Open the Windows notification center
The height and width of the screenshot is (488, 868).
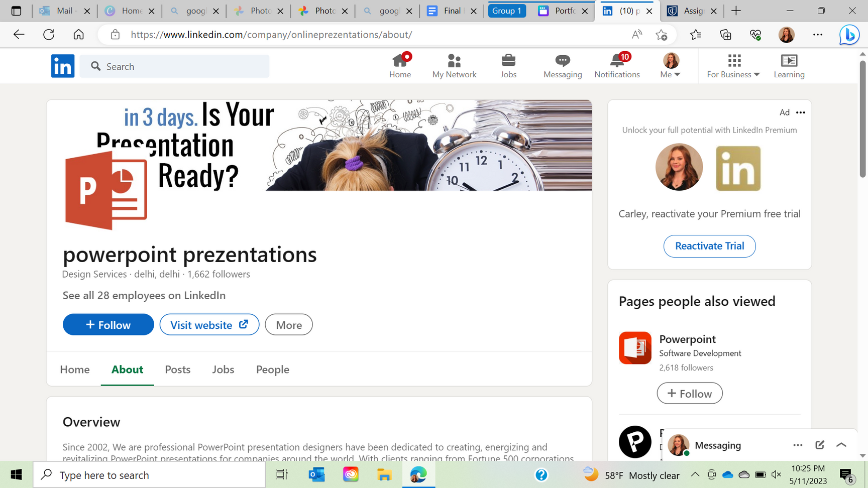[x=846, y=475]
